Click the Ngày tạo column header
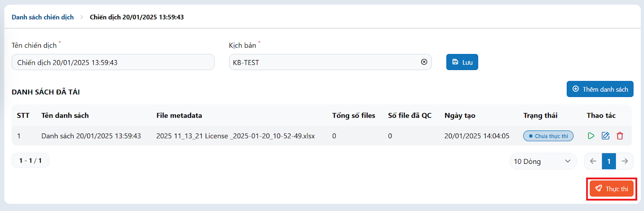 (460, 115)
